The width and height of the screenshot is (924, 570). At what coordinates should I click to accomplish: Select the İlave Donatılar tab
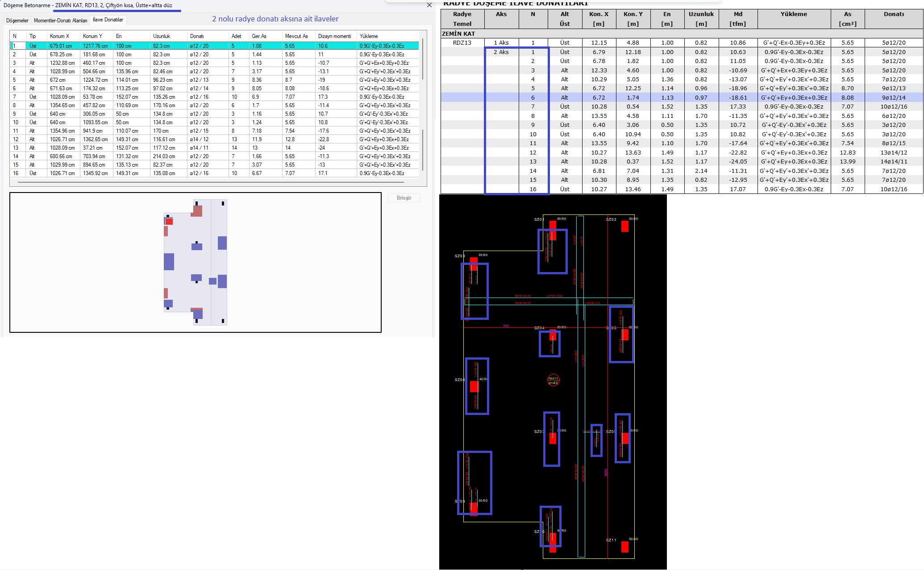pyautogui.click(x=108, y=20)
